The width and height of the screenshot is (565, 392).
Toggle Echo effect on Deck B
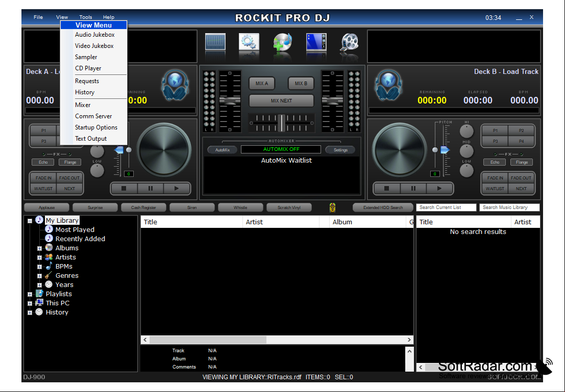click(495, 162)
